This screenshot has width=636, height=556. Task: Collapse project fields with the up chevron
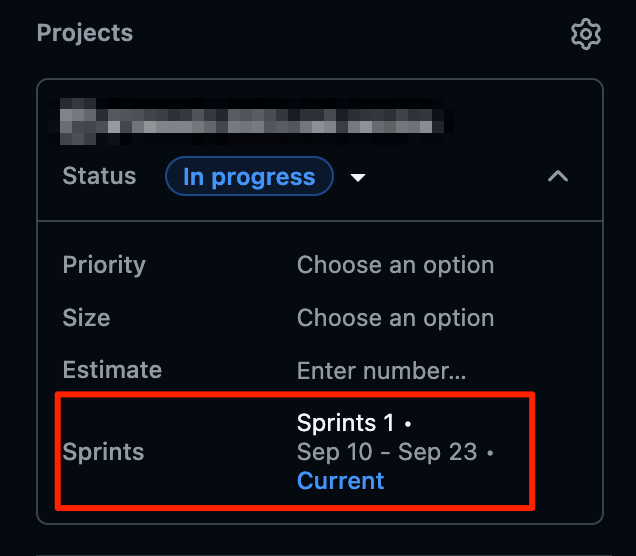558,176
